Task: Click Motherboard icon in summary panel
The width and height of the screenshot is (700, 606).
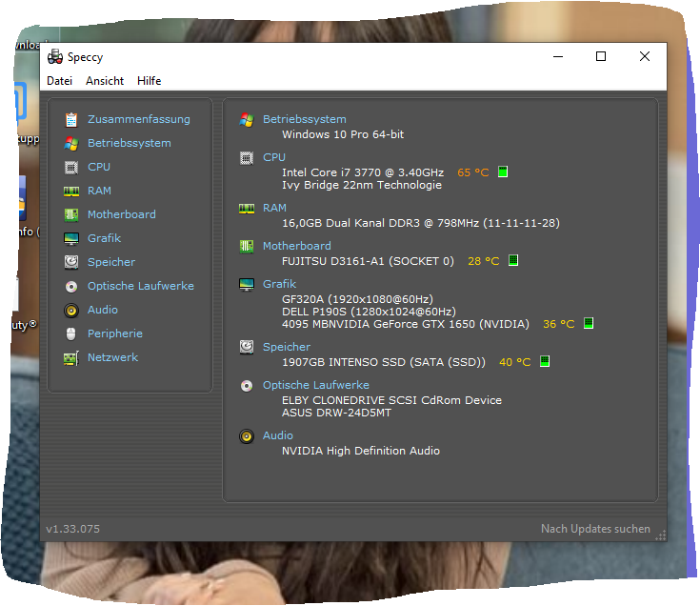Action: coord(247,246)
